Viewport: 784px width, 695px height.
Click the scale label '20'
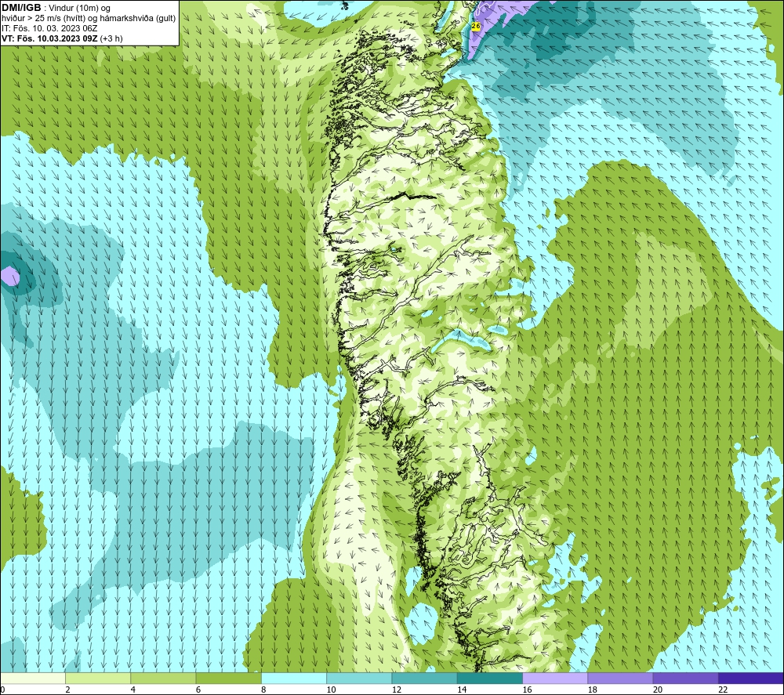pos(658,690)
